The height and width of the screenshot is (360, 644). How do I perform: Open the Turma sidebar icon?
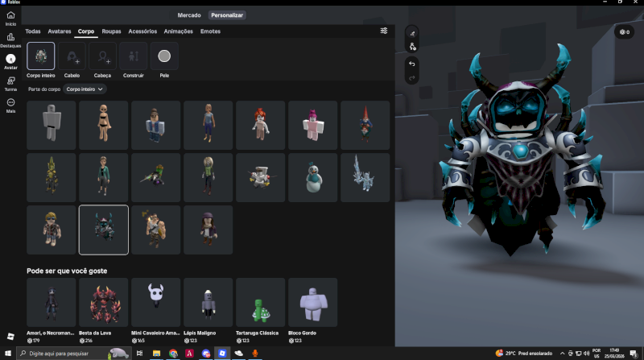point(10,84)
